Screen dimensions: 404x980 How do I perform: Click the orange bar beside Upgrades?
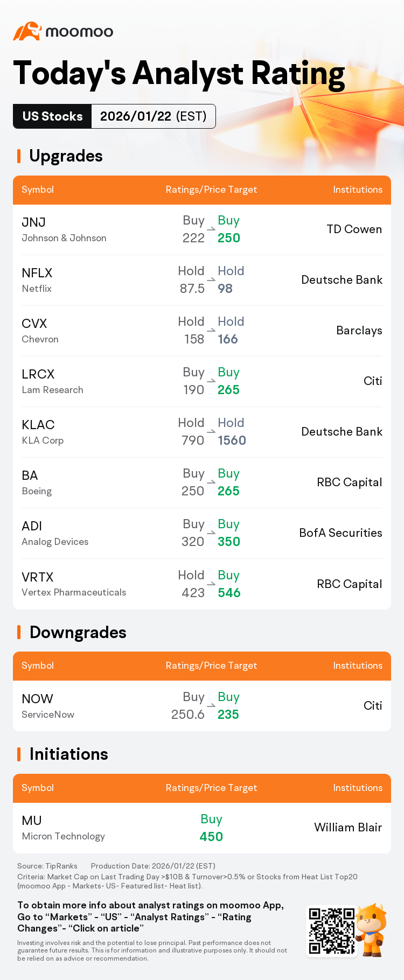[19, 156]
